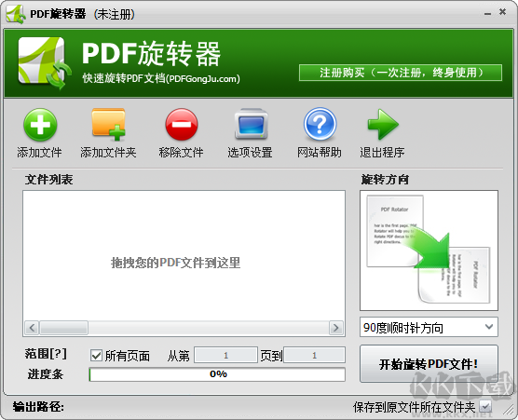
Task: Click the 输出路径: label
Action: click(x=38, y=406)
